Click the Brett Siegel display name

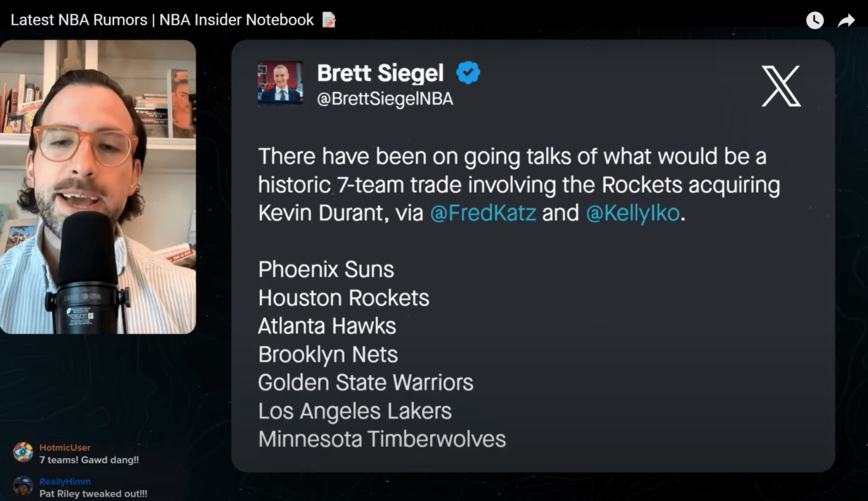click(380, 73)
